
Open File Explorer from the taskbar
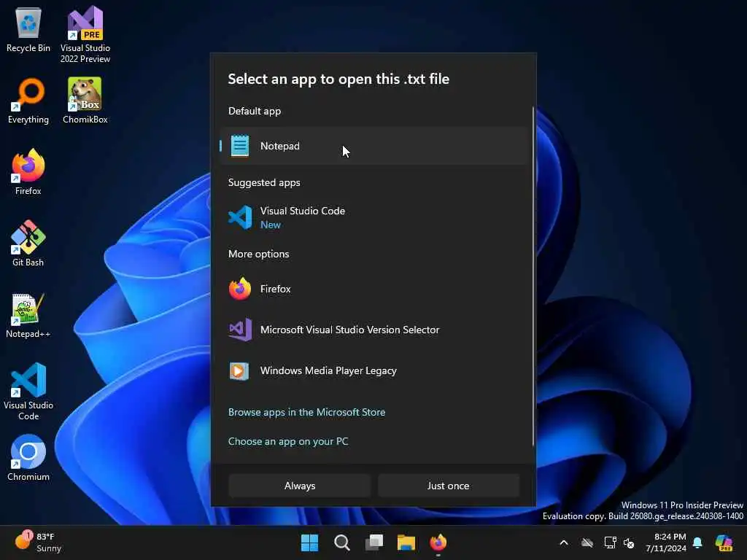pyautogui.click(x=406, y=542)
